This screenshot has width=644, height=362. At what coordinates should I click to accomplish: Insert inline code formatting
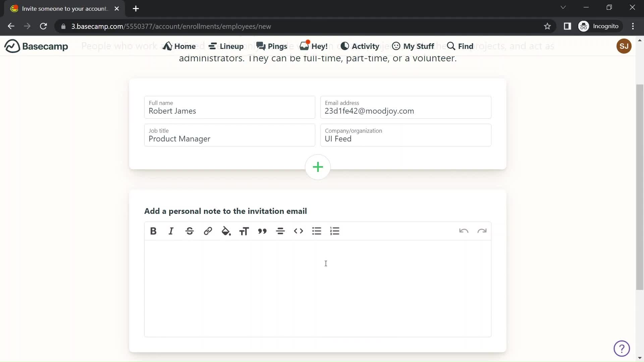coord(298,231)
